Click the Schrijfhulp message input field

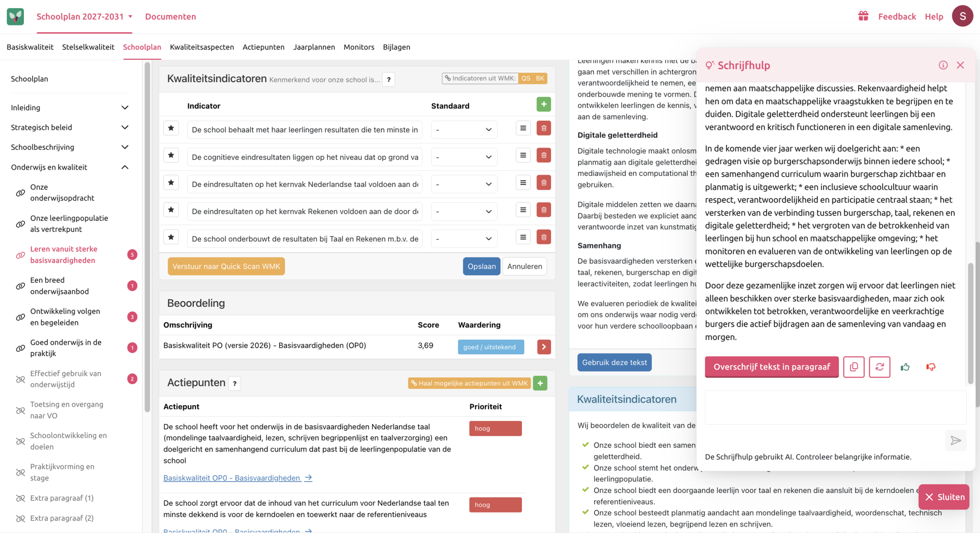[836, 407]
